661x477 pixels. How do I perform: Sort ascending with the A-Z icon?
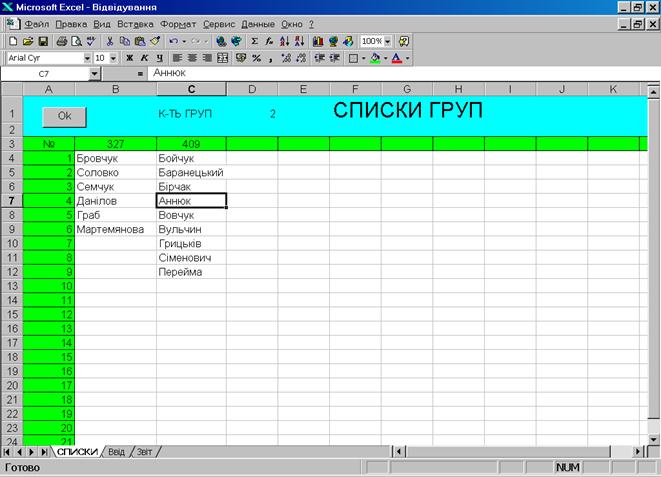(x=284, y=41)
